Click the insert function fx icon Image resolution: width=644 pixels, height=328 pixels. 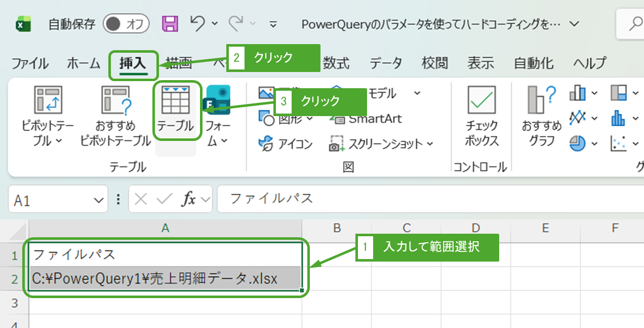(189, 200)
